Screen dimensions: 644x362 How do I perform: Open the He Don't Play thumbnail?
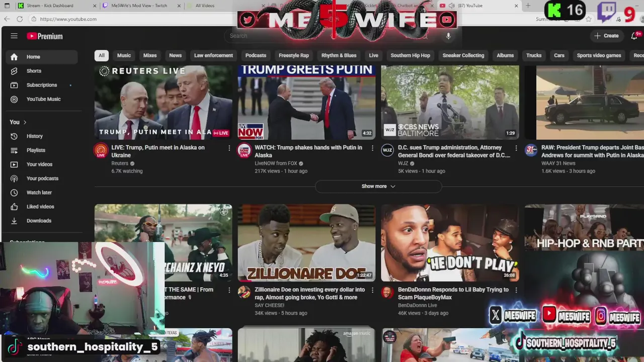click(450, 242)
